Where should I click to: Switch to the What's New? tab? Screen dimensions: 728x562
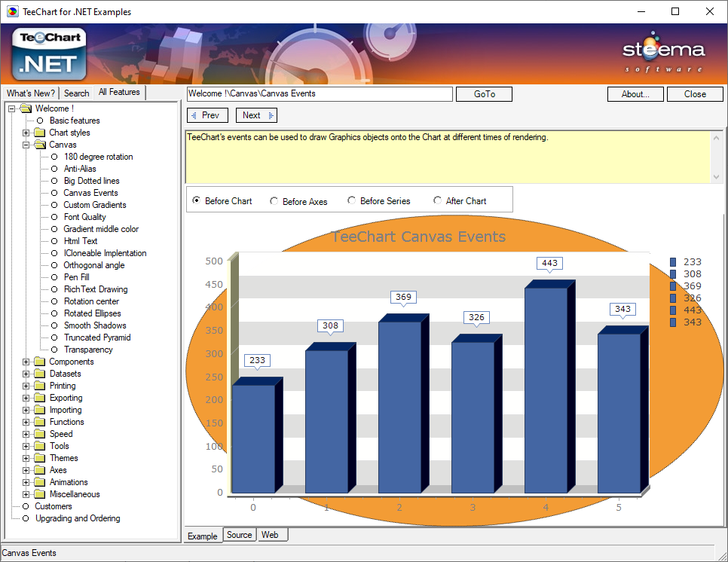point(31,93)
